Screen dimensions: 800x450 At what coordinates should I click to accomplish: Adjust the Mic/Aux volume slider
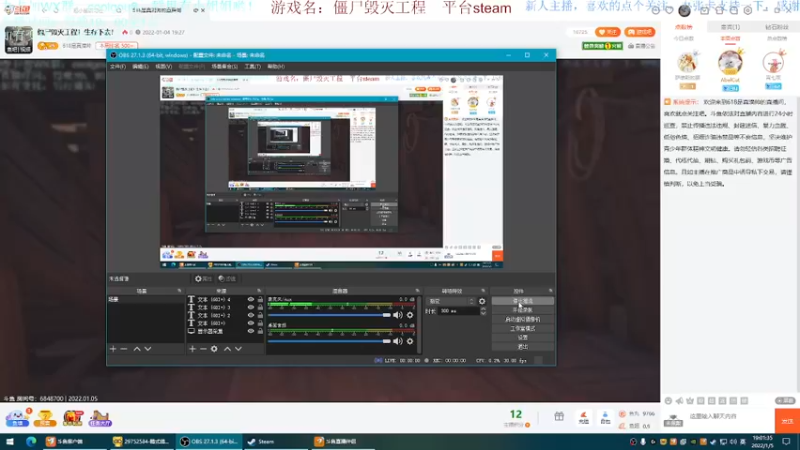point(329,315)
